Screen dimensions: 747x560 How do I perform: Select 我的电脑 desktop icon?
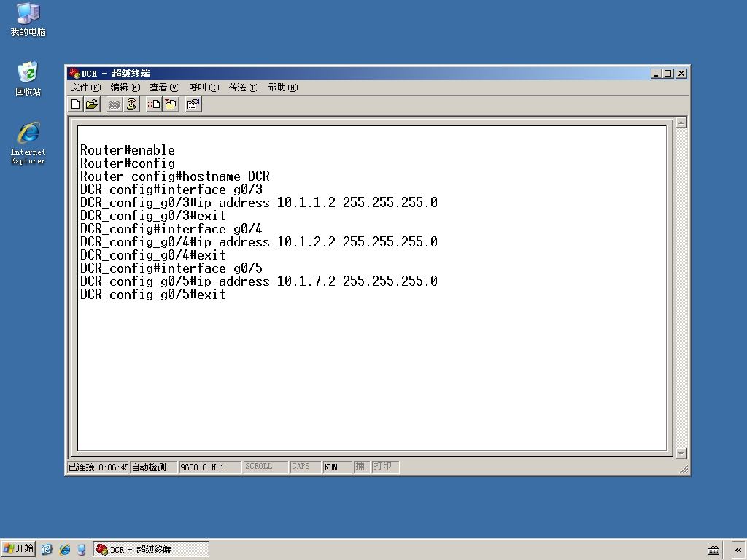pos(28,19)
